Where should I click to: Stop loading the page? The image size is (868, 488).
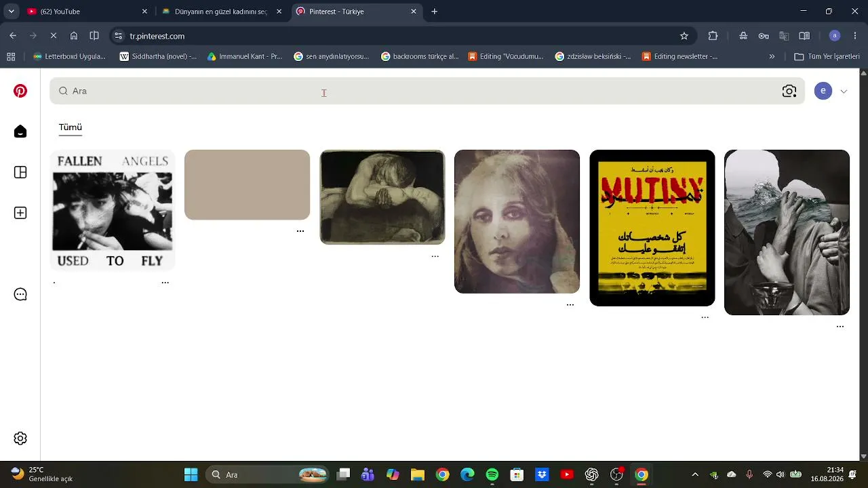[x=54, y=36]
